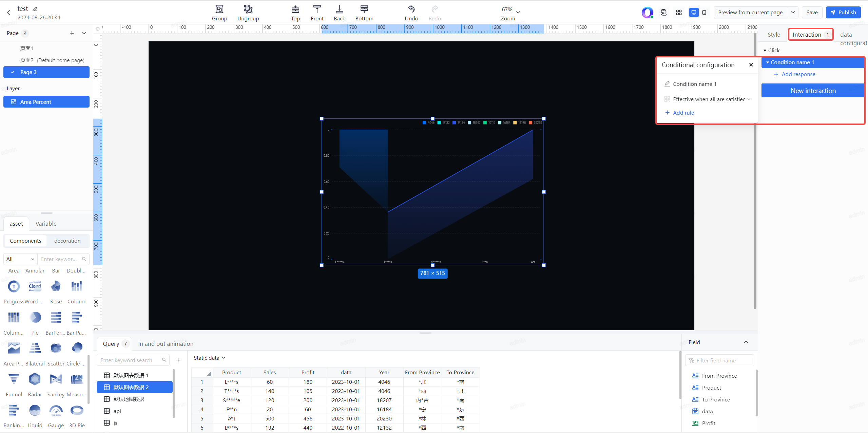Select the Area Percent layer
This screenshot has width=868, height=433.
click(x=46, y=102)
